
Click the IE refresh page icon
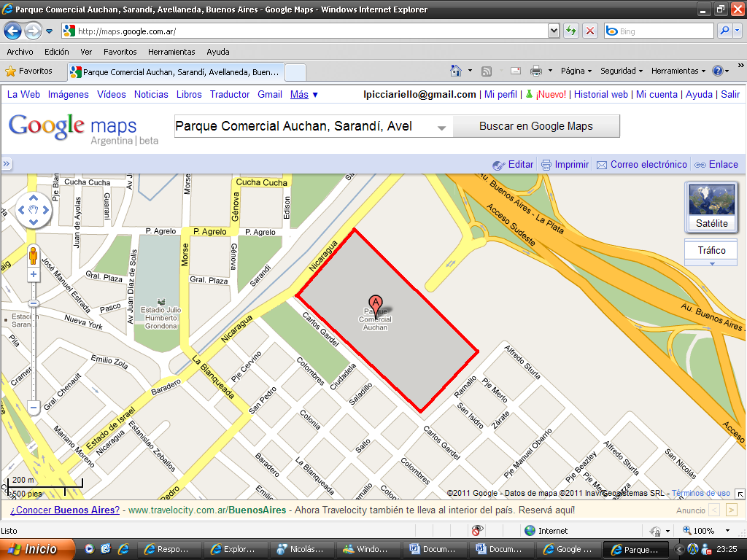click(x=570, y=31)
